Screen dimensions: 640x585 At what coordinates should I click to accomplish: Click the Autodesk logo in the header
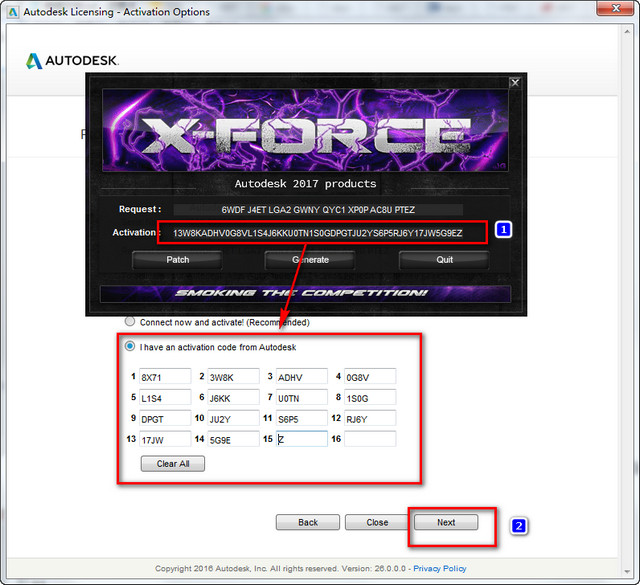[x=72, y=61]
